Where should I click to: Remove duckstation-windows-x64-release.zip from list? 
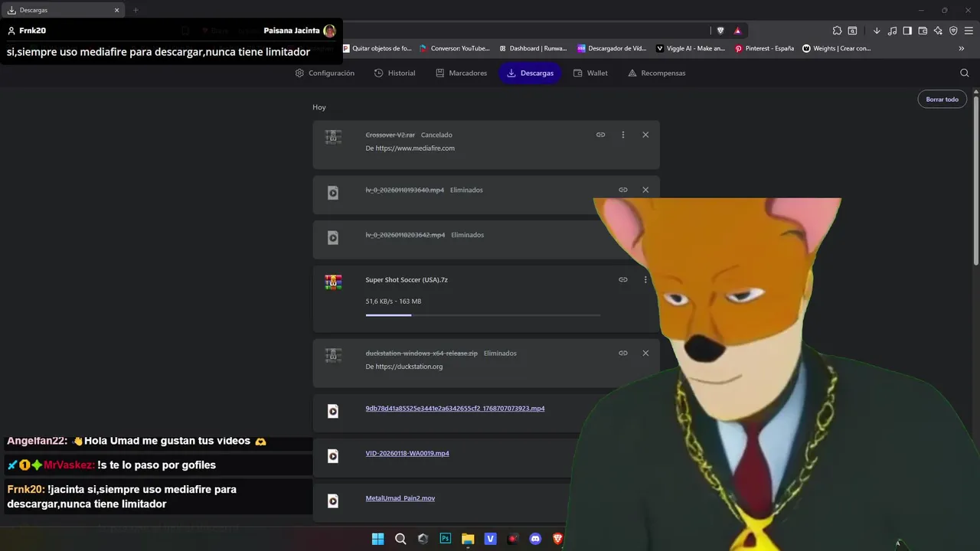(x=645, y=353)
